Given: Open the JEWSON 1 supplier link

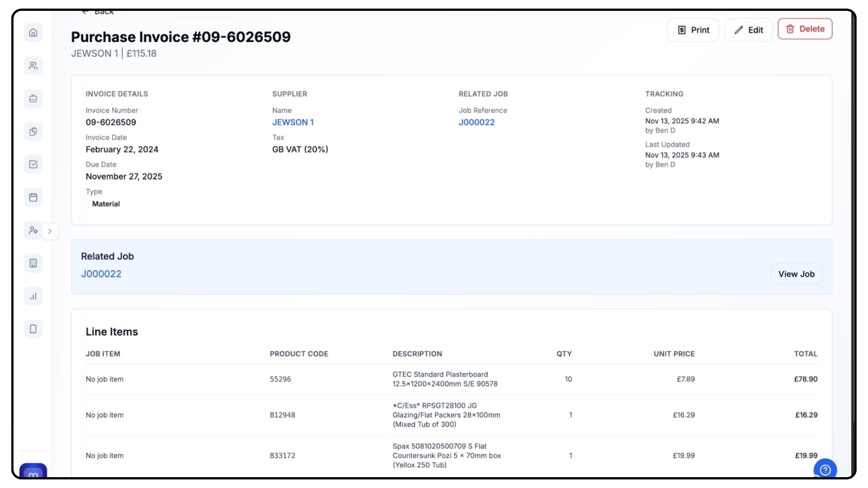Looking at the screenshot, I should click(292, 122).
